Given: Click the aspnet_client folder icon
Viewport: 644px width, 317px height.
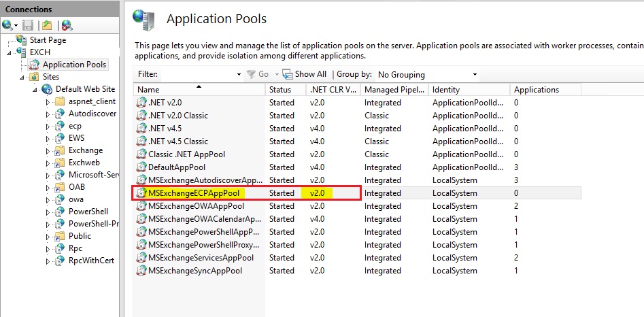Looking at the screenshot, I should [x=60, y=101].
